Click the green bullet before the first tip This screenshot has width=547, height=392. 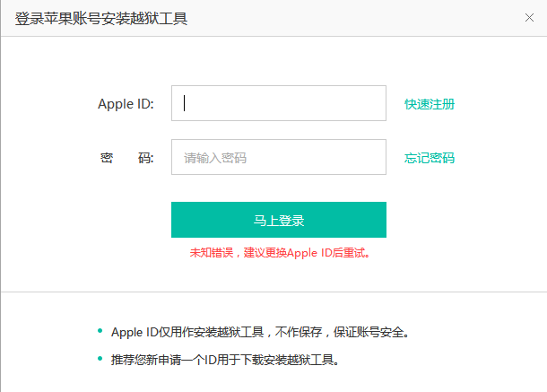[100, 331]
